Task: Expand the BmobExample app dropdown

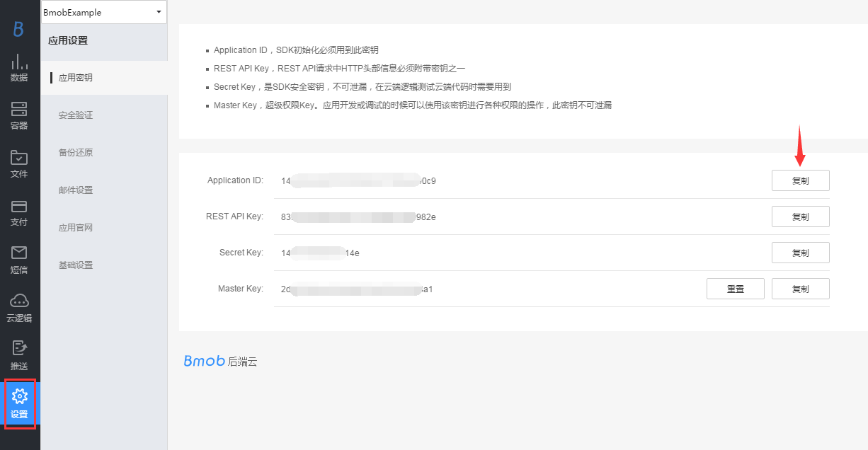Action: pos(104,12)
